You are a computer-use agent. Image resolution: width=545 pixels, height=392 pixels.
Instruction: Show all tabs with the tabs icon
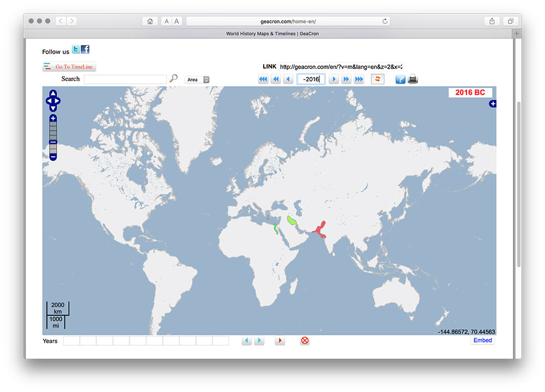coord(511,21)
